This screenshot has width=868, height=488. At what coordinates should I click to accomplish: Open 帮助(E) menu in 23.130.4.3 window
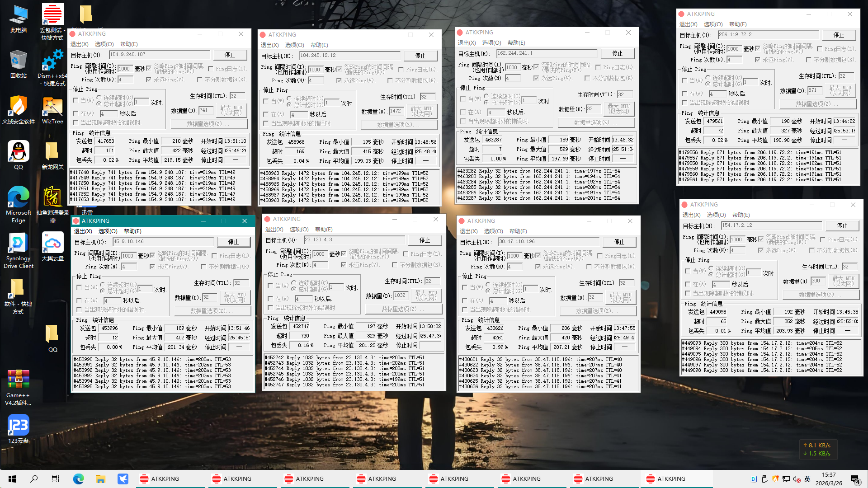[x=324, y=229]
